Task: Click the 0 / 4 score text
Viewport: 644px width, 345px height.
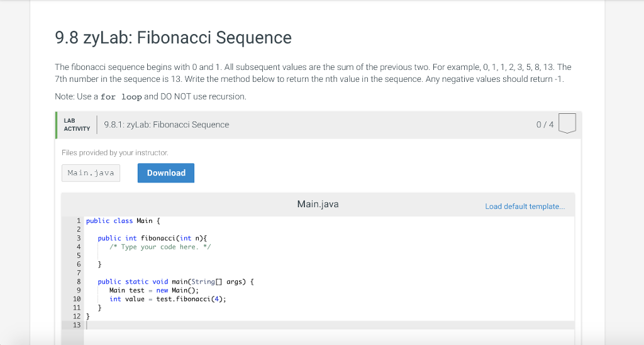Action: coord(545,125)
